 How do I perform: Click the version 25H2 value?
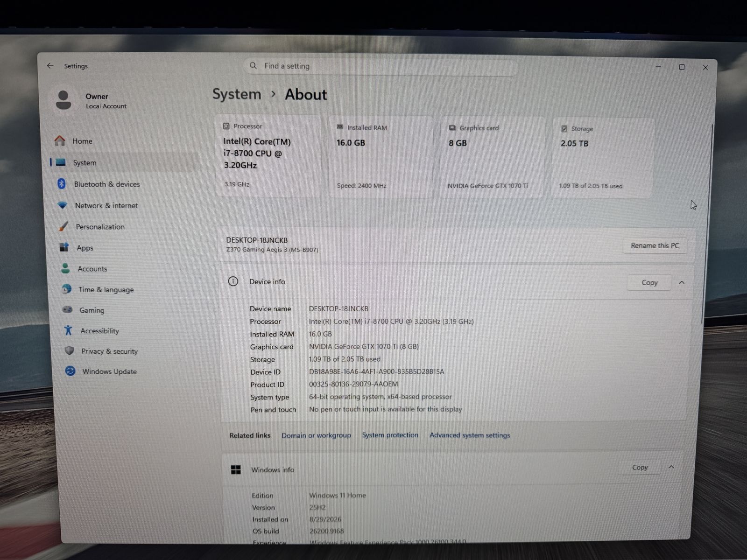(317, 507)
